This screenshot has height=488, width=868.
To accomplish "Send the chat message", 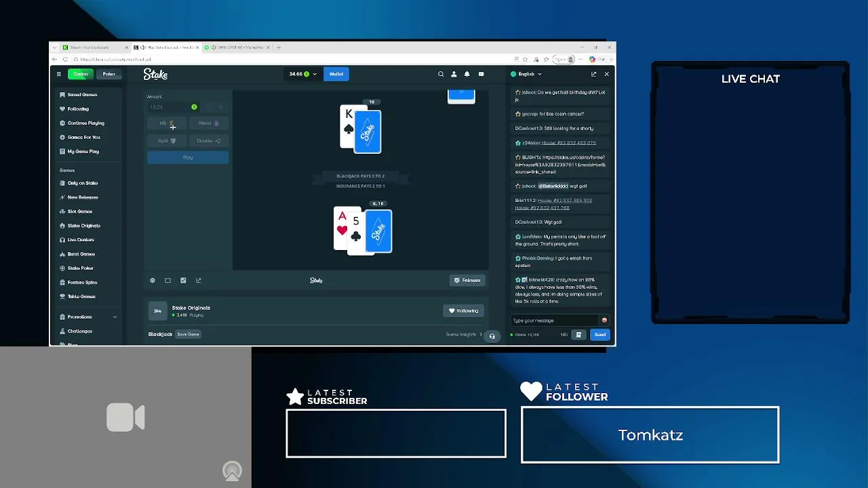I will pyautogui.click(x=600, y=335).
